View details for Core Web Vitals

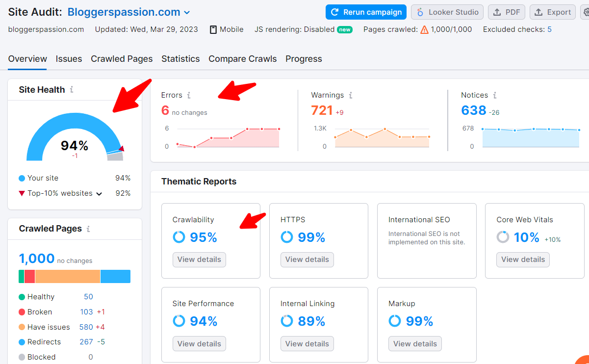(523, 260)
